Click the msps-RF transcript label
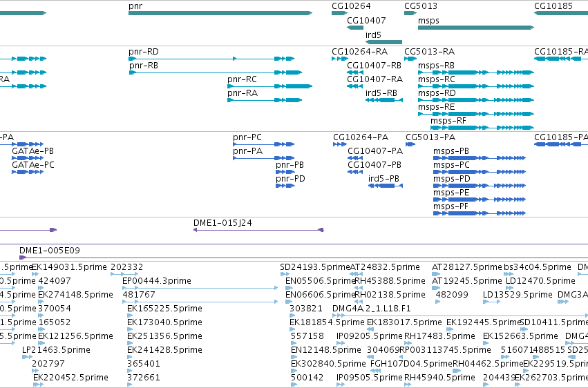This screenshot has height=388, width=588. (448, 121)
